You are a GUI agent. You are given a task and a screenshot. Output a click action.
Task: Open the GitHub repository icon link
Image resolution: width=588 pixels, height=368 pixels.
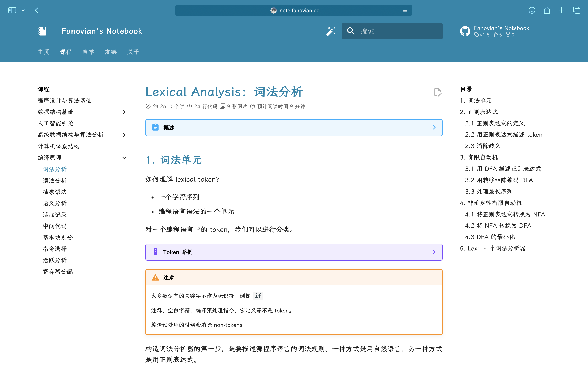[465, 31]
